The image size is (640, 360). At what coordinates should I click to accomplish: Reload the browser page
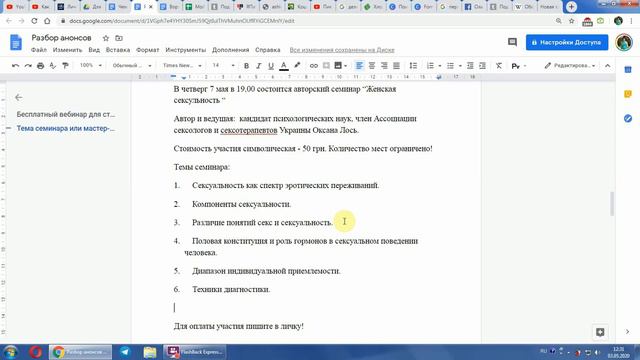click(x=34, y=21)
